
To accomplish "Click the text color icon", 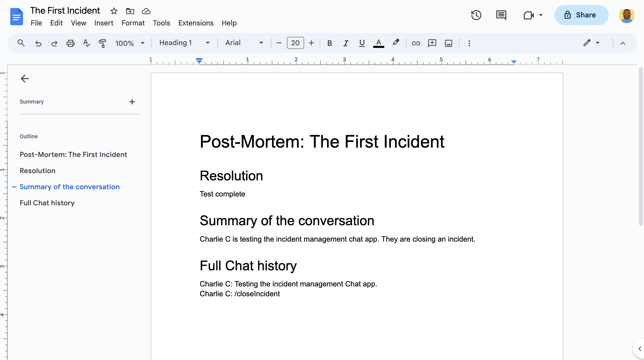I will pyautogui.click(x=379, y=43).
